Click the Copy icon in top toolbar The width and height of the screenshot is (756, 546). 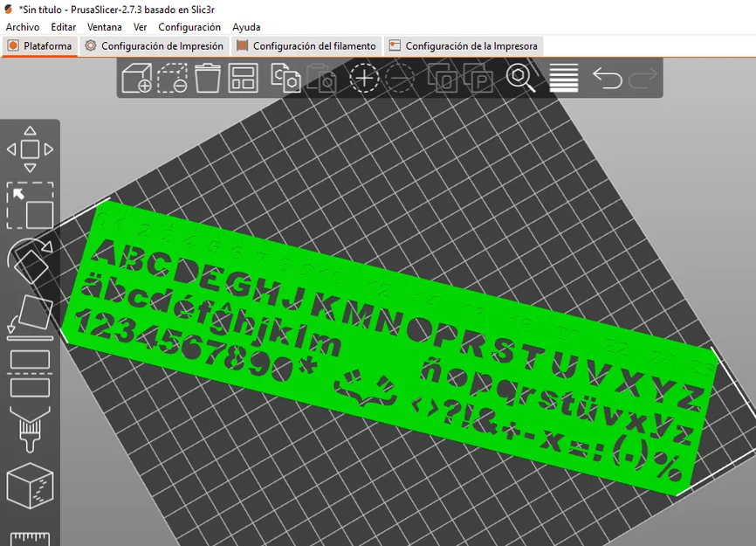(x=285, y=78)
